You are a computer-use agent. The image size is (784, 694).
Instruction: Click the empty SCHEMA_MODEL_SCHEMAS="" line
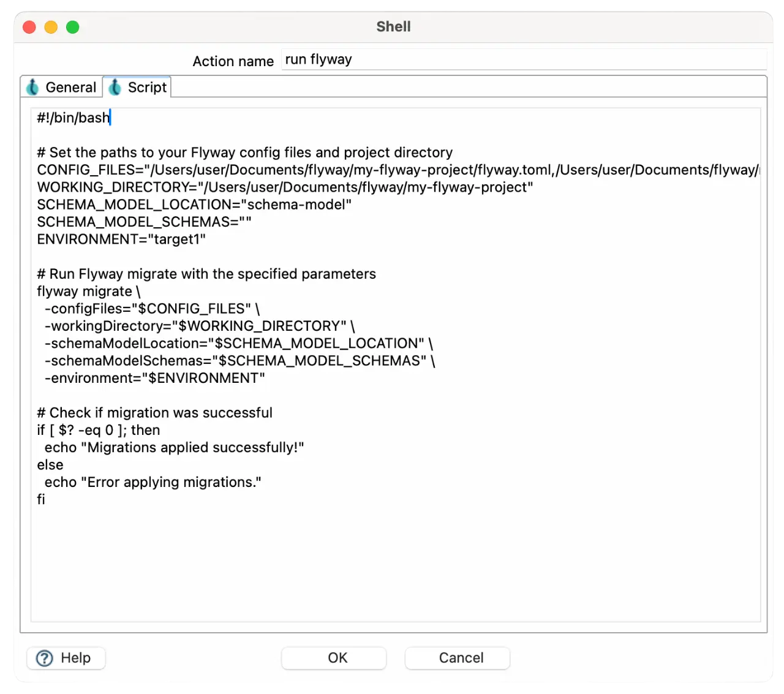coord(144,222)
